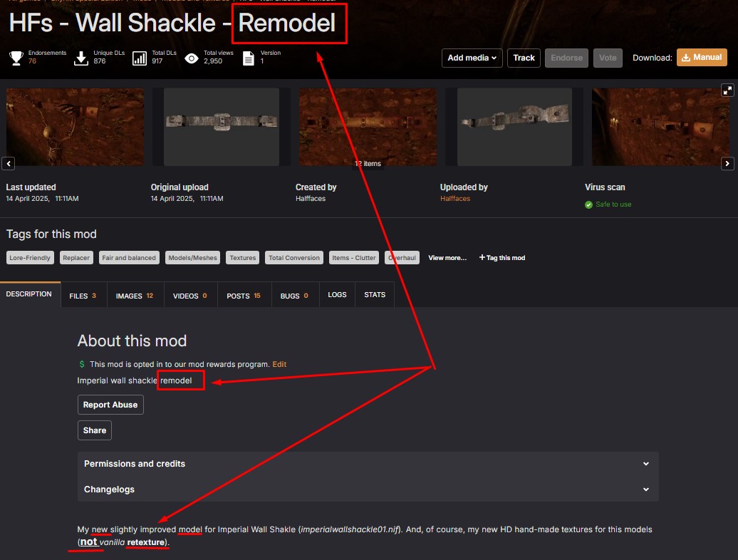The height and width of the screenshot is (560, 738).
Task: Click the Total DLs bar chart icon
Action: click(x=140, y=58)
